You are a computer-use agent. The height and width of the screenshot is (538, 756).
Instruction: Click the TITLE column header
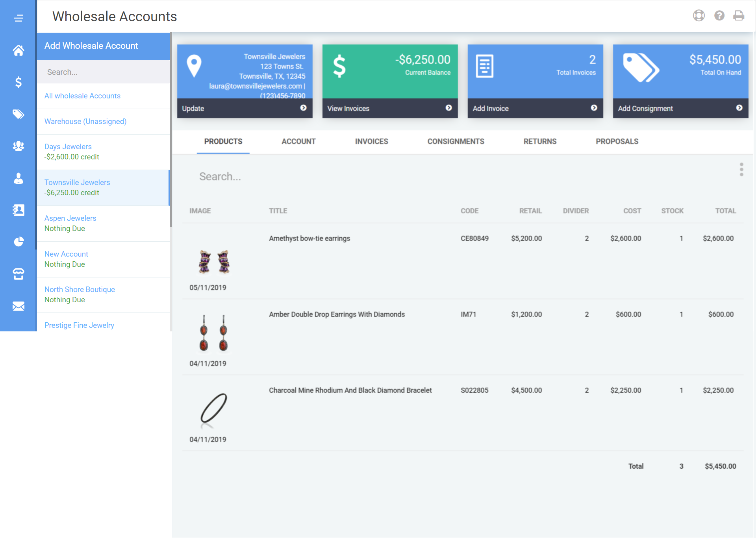[x=278, y=211]
